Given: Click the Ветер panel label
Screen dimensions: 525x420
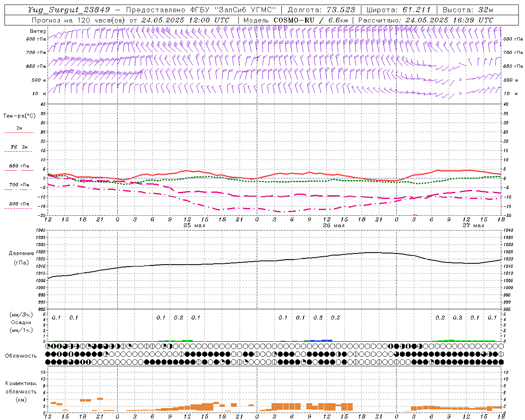Looking at the screenshot, I should (x=38, y=31).
